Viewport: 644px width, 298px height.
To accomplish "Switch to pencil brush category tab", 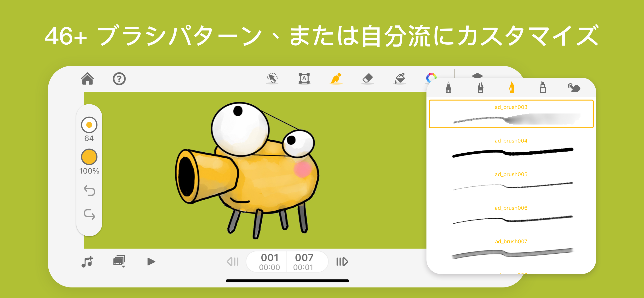I will (448, 87).
